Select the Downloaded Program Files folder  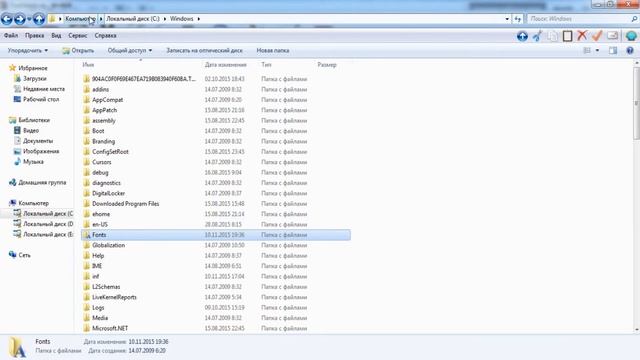point(125,204)
